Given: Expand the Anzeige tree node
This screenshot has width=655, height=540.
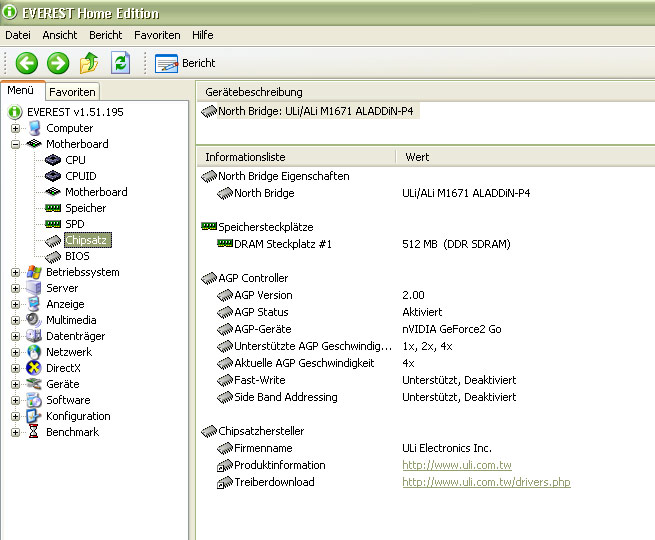Looking at the screenshot, I should [15, 304].
